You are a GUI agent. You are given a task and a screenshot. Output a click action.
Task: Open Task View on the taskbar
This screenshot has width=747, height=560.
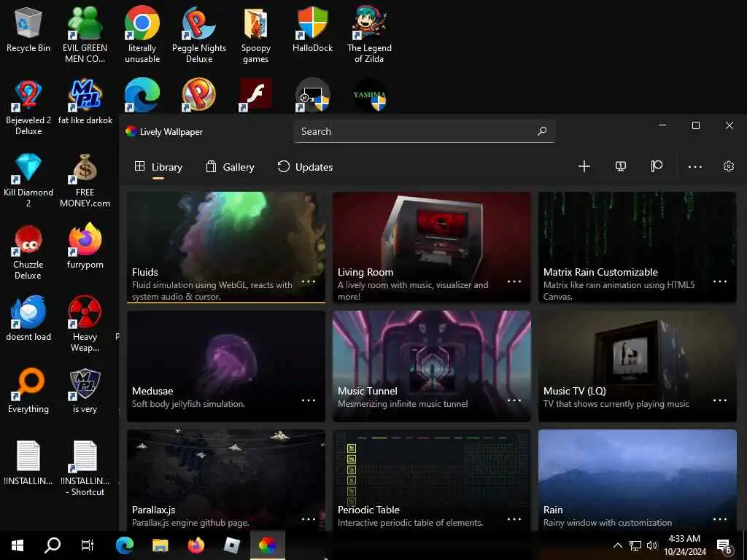(x=88, y=545)
